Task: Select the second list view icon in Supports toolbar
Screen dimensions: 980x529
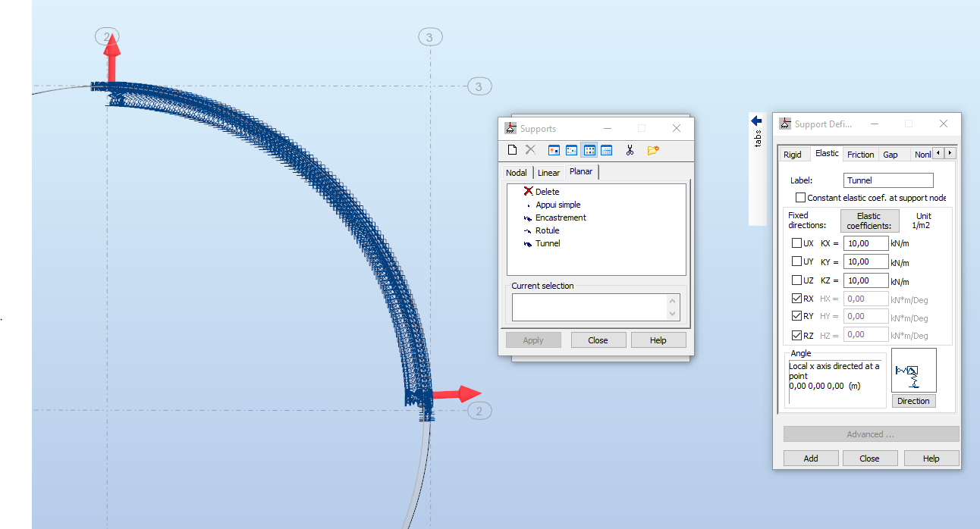Action: (571, 150)
